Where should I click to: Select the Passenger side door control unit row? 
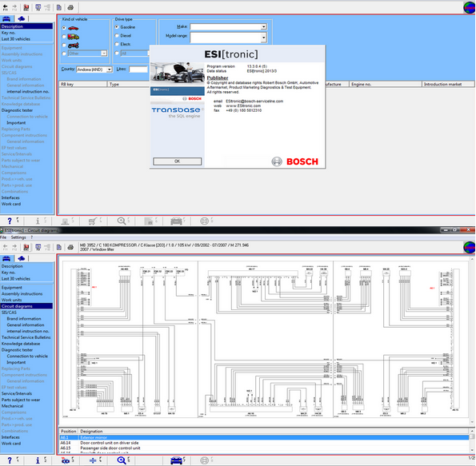pos(264,448)
